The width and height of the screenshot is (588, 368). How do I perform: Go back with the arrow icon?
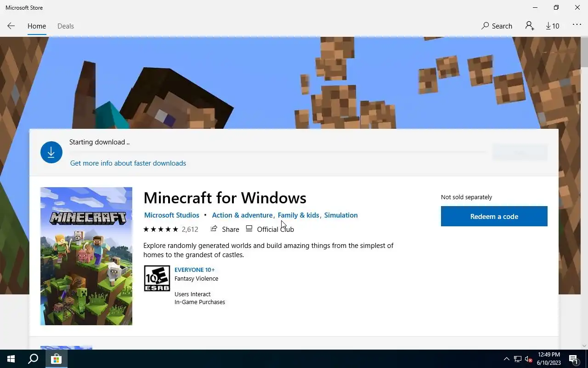pos(11,26)
